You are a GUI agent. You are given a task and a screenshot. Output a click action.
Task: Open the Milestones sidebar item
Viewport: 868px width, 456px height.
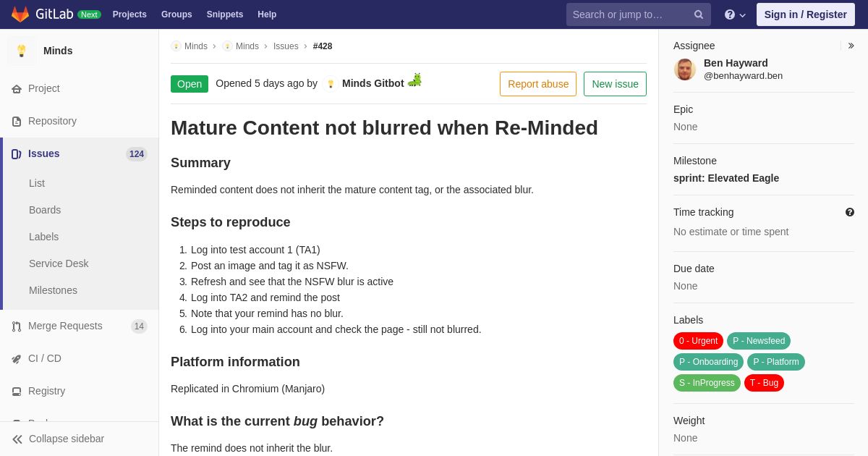pyautogui.click(x=53, y=290)
